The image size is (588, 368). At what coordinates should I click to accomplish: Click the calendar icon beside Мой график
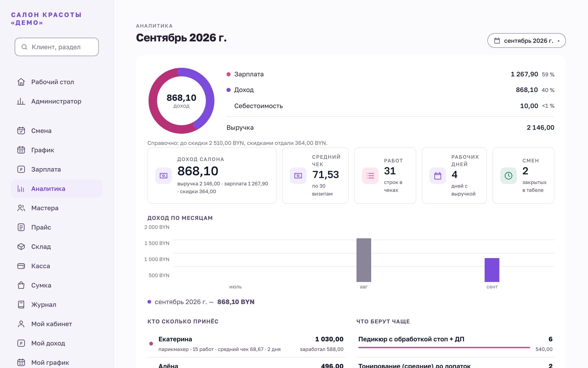pos(21,362)
